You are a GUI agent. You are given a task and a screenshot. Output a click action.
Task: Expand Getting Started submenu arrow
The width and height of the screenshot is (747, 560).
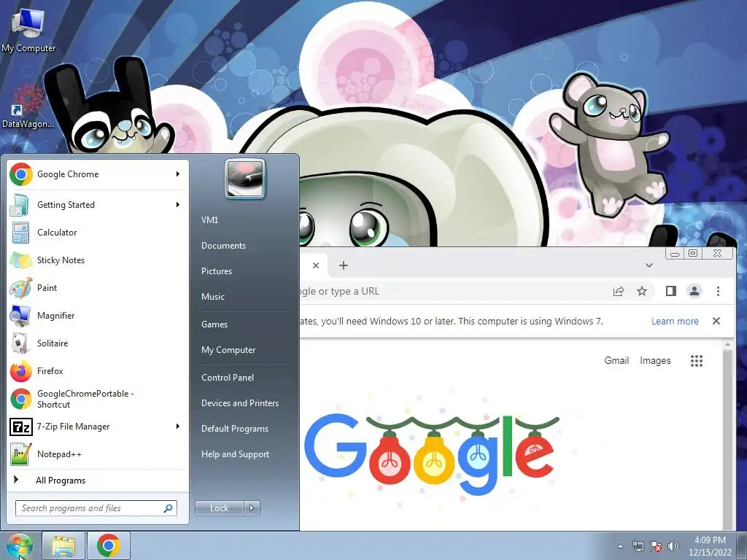178,205
